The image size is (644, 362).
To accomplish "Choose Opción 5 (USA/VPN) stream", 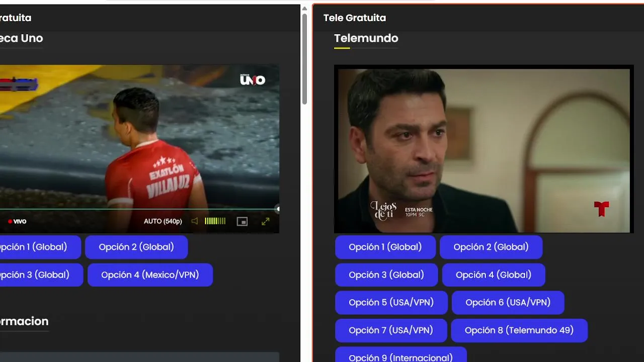I will (391, 302).
